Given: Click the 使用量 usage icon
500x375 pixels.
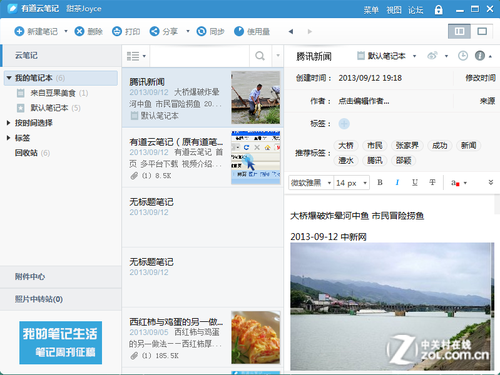Looking at the screenshot, I should (239, 31).
